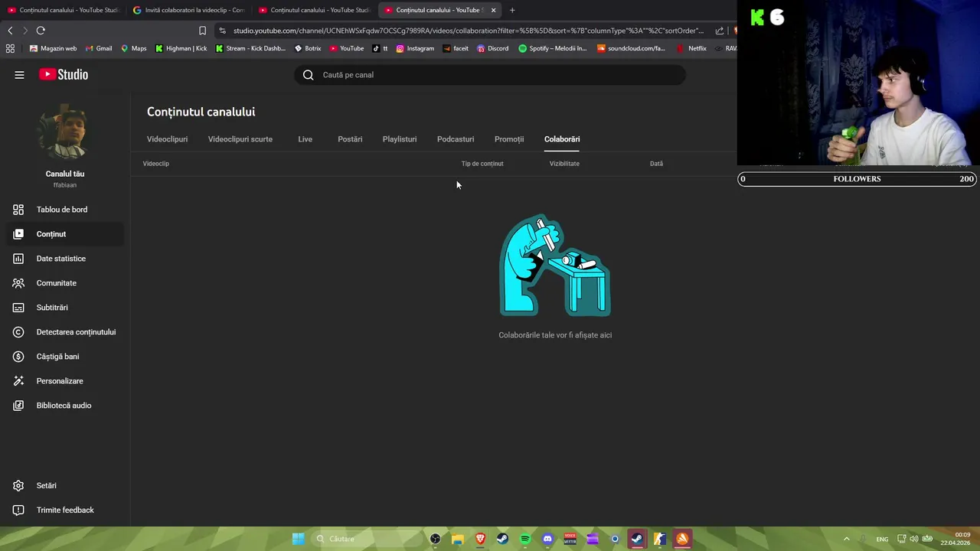
Task: Click the share icon in address bar
Action: point(720,31)
